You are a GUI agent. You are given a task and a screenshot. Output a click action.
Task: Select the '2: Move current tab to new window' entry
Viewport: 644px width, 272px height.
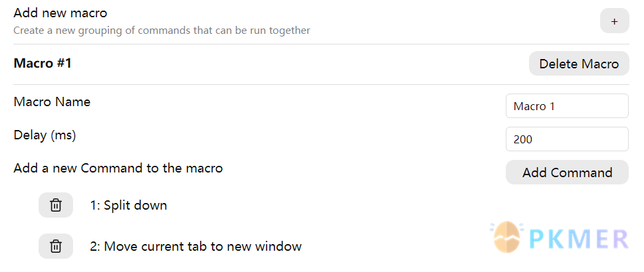[x=196, y=246]
